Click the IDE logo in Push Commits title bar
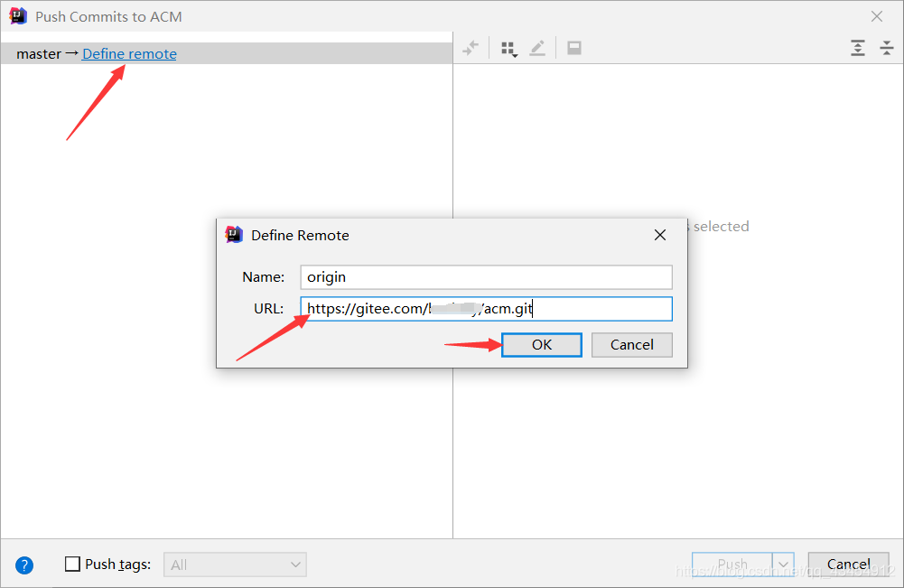The height and width of the screenshot is (588, 904). 18,15
